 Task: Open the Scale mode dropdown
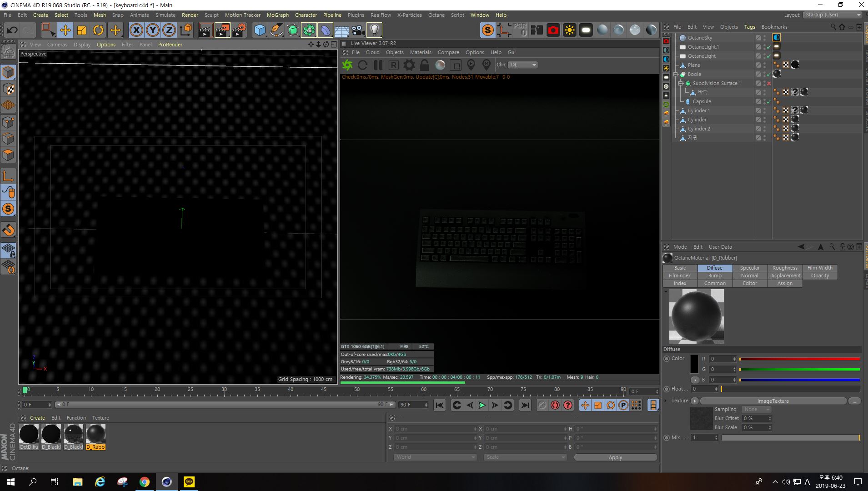(x=524, y=457)
